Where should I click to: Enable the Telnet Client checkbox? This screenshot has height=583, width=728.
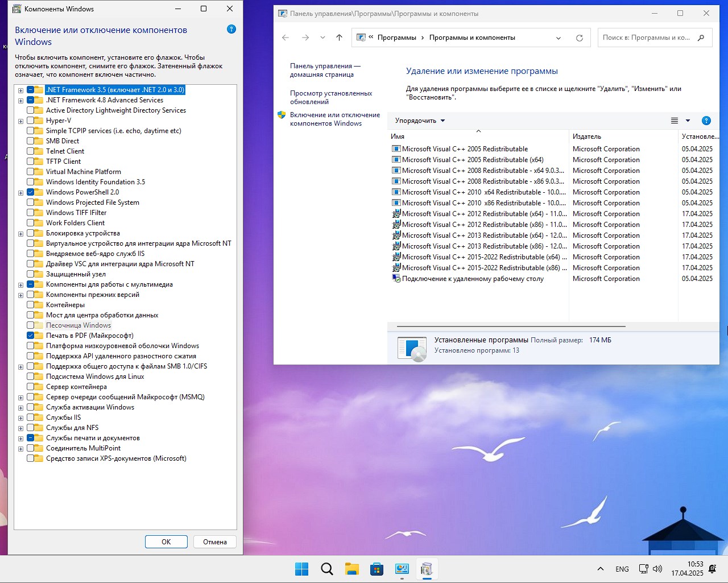click(x=30, y=151)
